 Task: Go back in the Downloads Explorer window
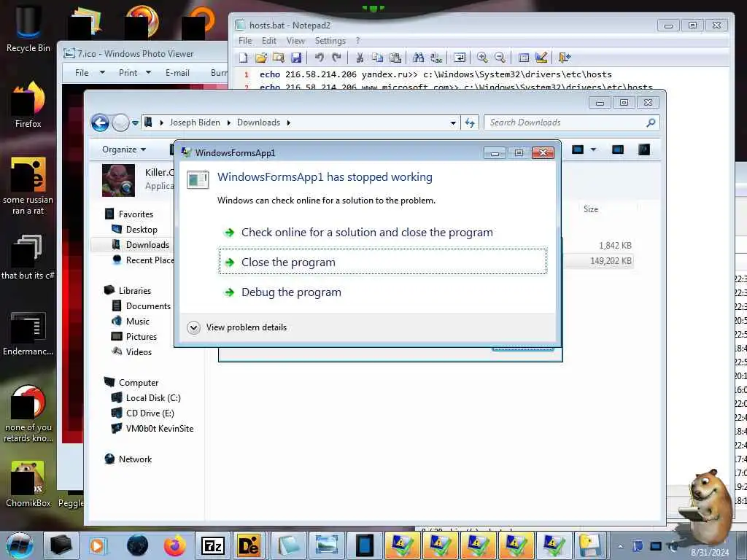(100, 122)
